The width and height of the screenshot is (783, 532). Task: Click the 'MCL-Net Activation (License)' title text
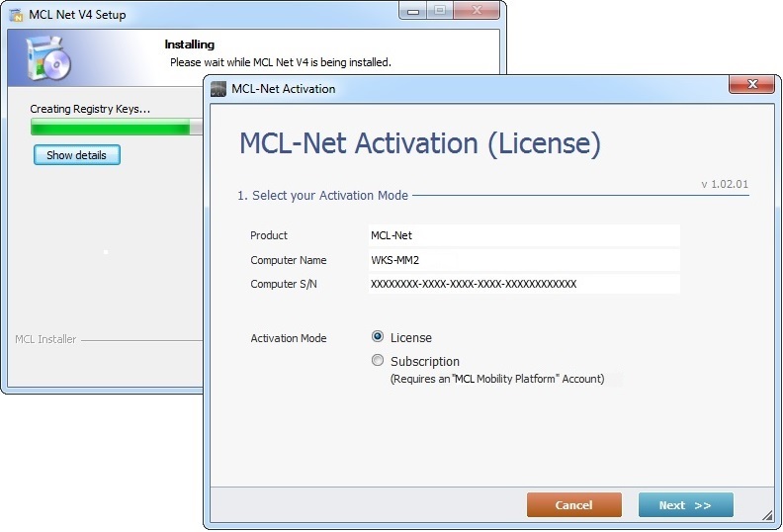click(x=420, y=143)
